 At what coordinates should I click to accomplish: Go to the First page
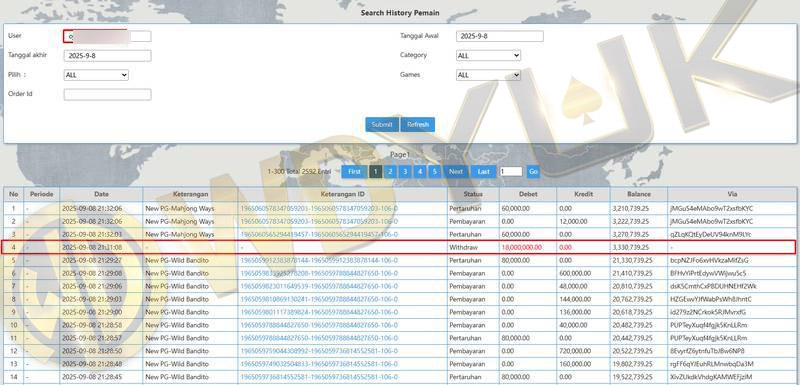pos(354,172)
